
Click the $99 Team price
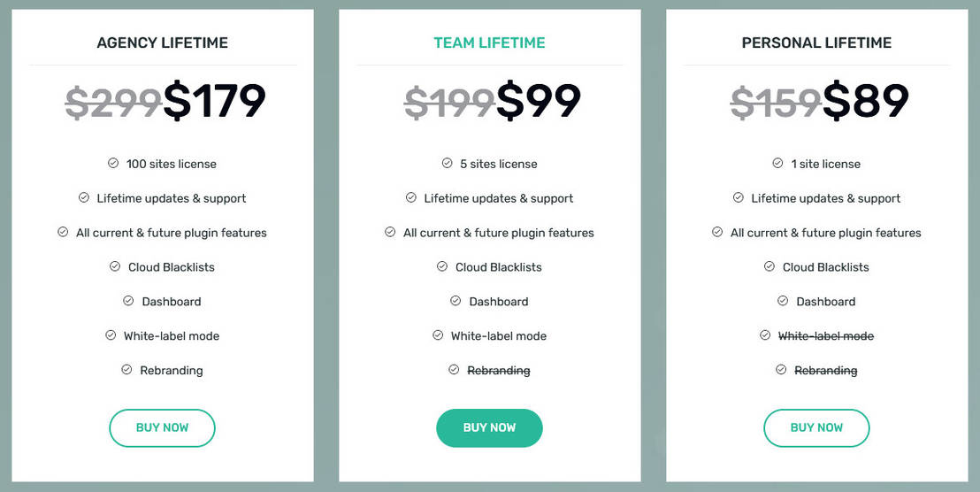tap(538, 101)
